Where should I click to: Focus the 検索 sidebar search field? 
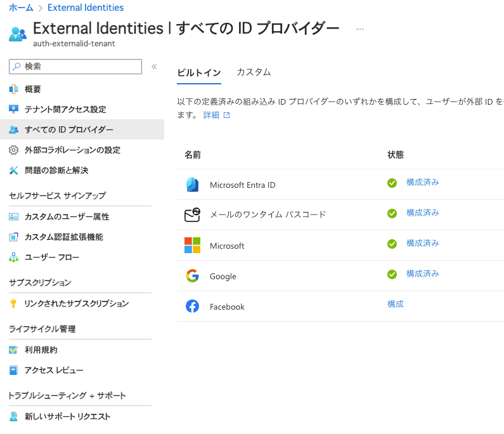click(x=75, y=67)
